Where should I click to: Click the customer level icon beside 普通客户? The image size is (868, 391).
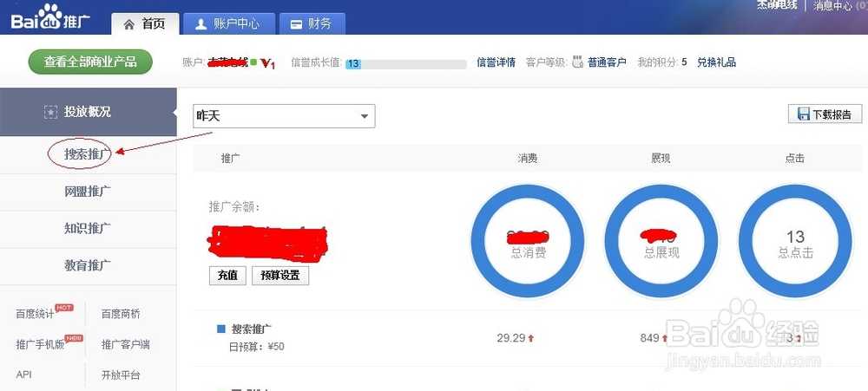pos(577,62)
